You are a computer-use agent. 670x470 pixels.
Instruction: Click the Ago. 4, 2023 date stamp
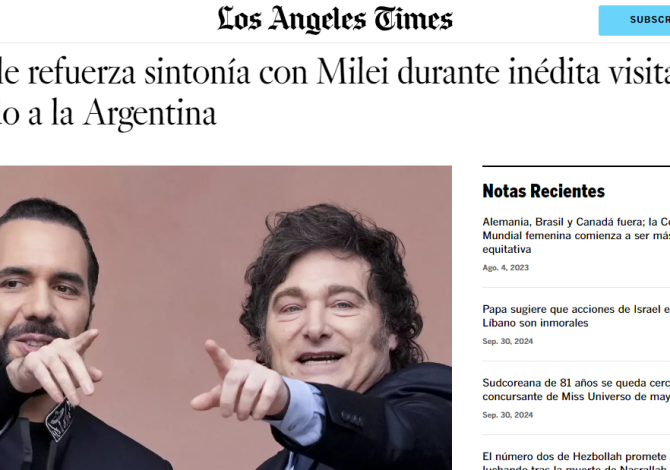pyautogui.click(x=505, y=267)
